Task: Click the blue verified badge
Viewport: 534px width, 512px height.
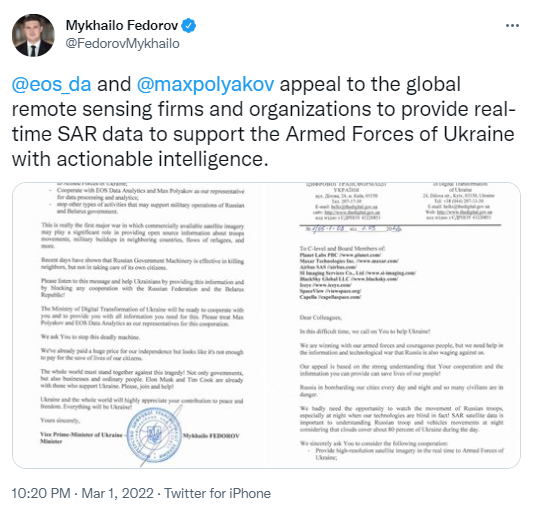Action: pyautogui.click(x=188, y=26)
